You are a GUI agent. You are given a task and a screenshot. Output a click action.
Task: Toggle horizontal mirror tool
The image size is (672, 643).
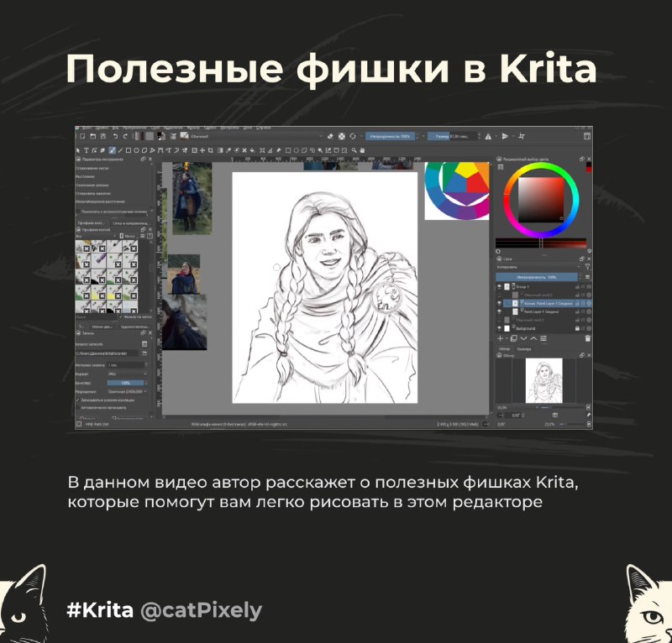click(488, 136)
